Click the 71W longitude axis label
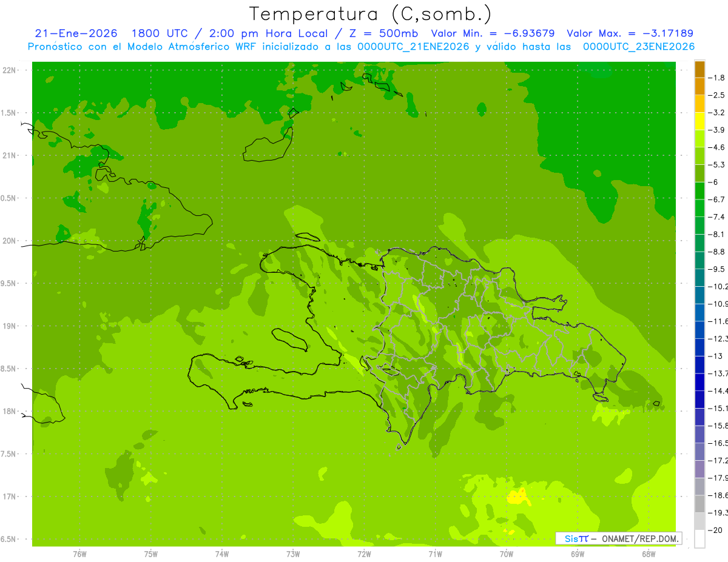 coord(435,554)
